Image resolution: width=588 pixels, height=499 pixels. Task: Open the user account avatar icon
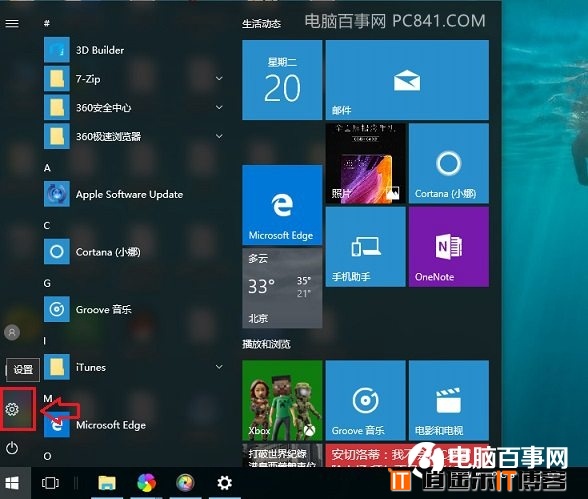(x=12, y=332)
